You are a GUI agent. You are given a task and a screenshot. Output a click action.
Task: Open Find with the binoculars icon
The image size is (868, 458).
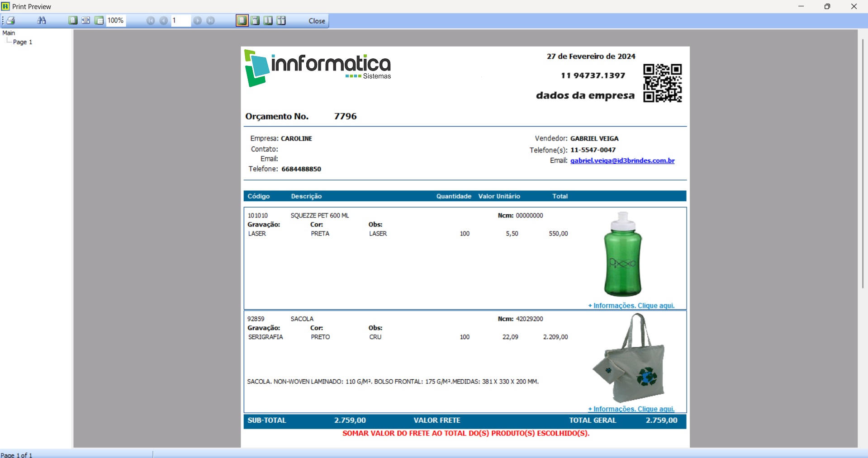[42, 20]
